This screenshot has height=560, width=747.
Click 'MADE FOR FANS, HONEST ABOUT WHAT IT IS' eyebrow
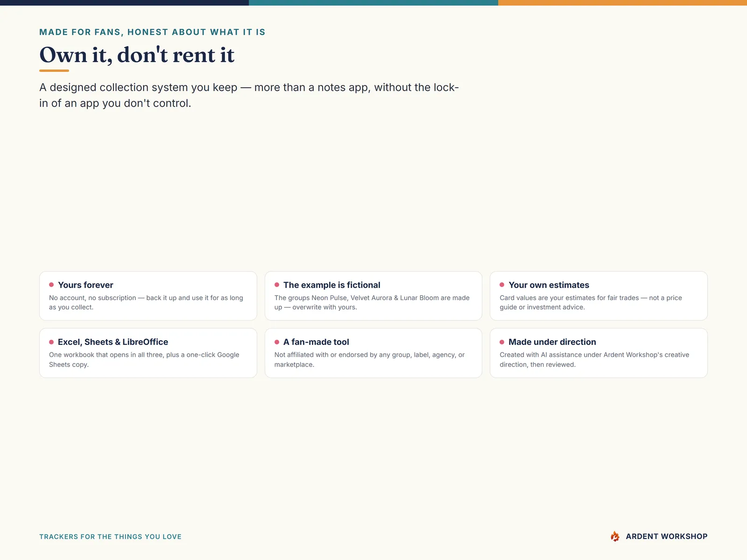click(152, 32)
